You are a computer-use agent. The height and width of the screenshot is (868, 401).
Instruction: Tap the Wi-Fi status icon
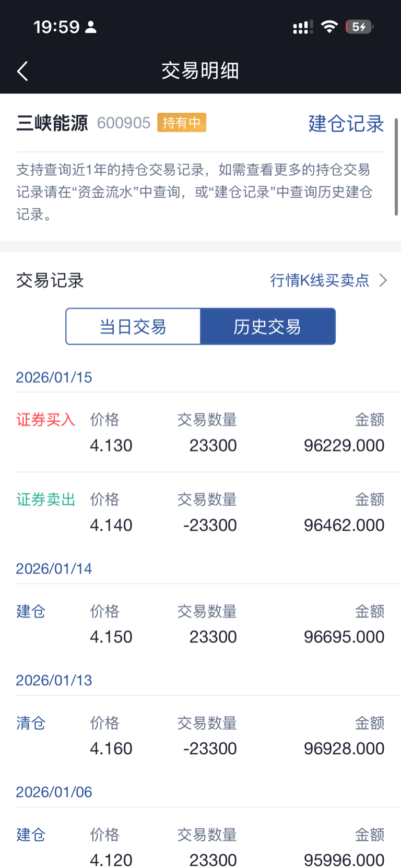tap(329, 27)
